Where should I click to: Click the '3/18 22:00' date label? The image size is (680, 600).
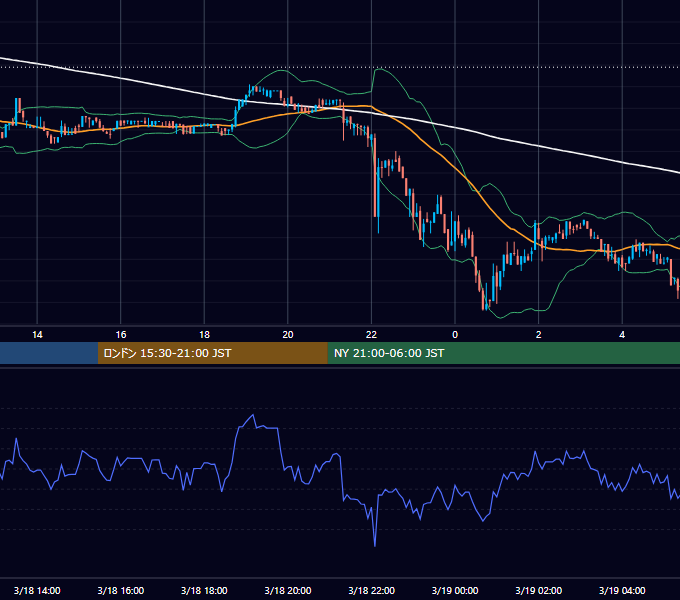coord(371,590)
